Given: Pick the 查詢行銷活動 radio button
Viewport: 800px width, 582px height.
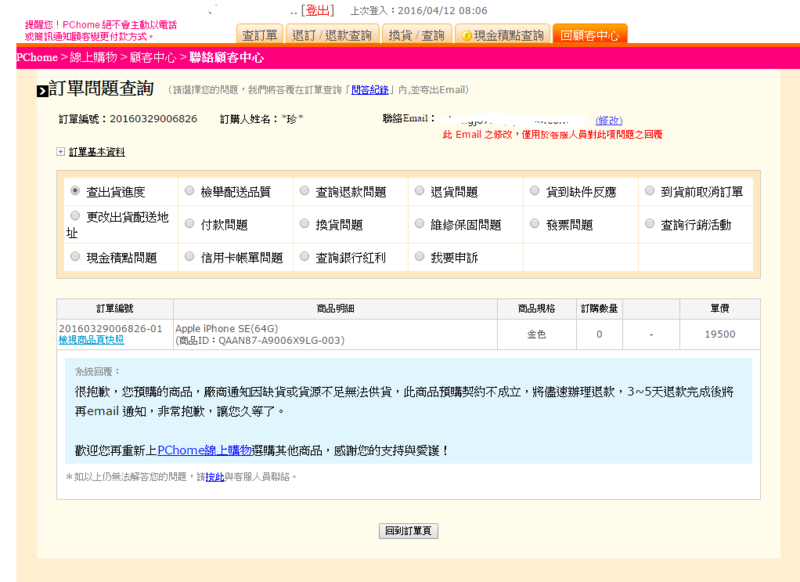Looking at the screenshot, I should pos(649,223).
